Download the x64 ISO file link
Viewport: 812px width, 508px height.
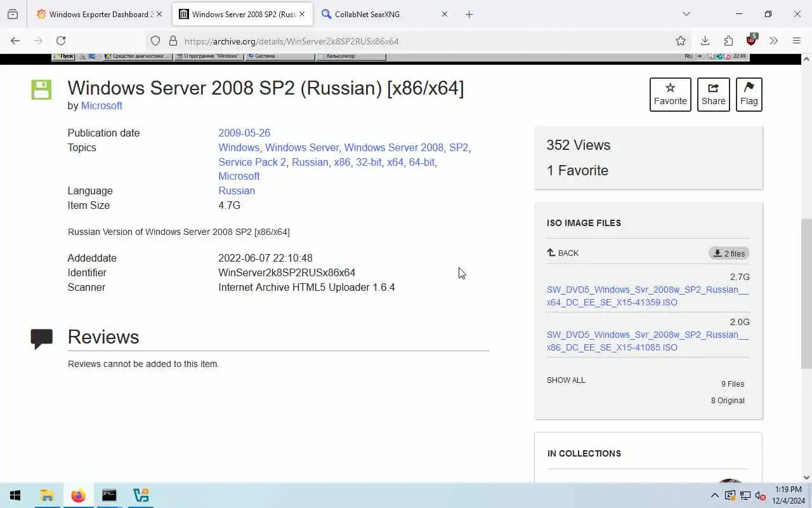[647, 296]
